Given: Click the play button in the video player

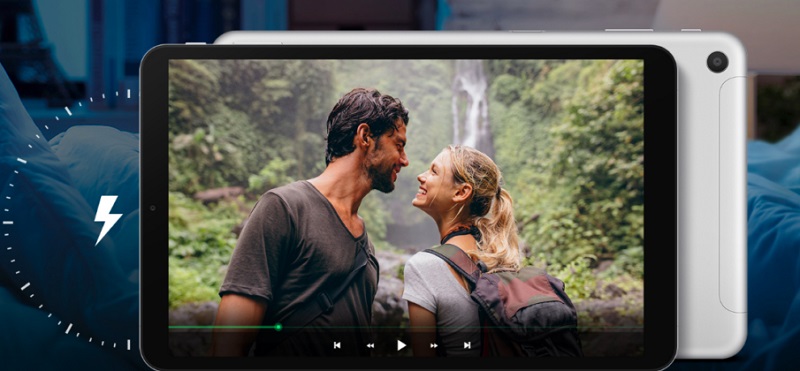Looking at the screenshot, I should point(402,345).
